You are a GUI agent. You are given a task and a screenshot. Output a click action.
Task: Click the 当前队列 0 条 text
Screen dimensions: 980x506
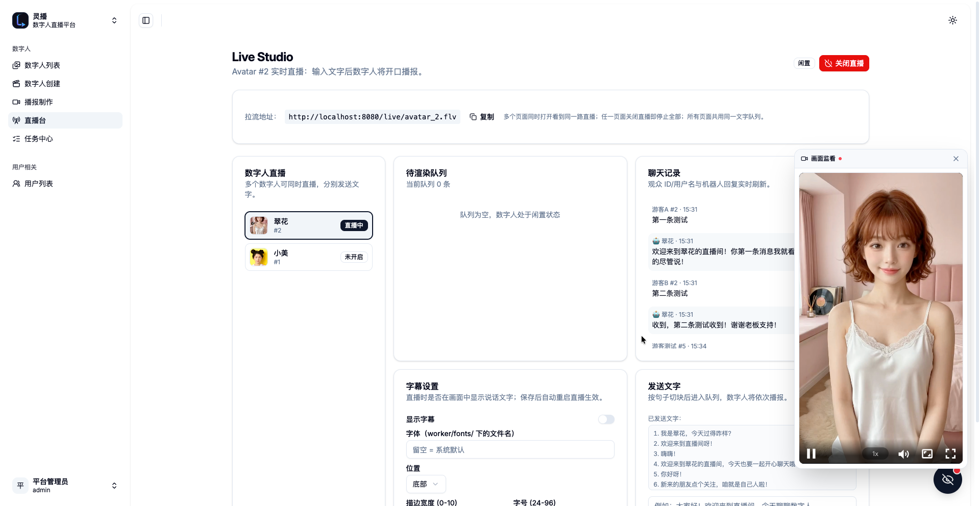[428, 184]
